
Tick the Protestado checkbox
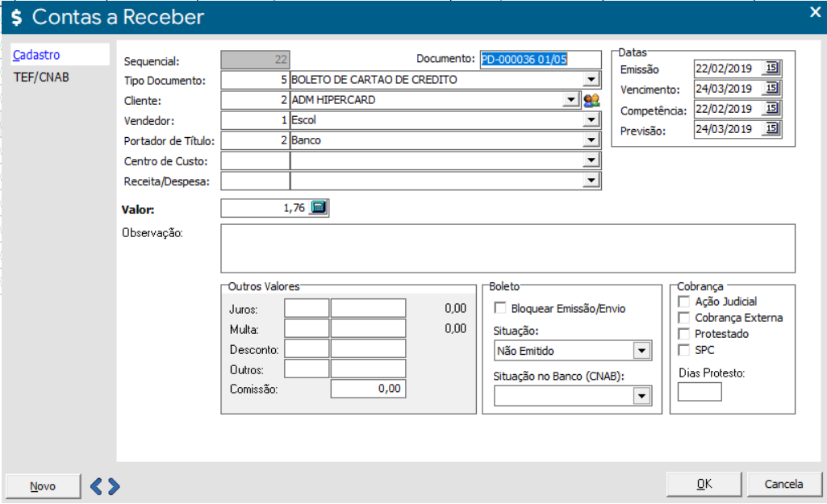[x=684, y=334]
